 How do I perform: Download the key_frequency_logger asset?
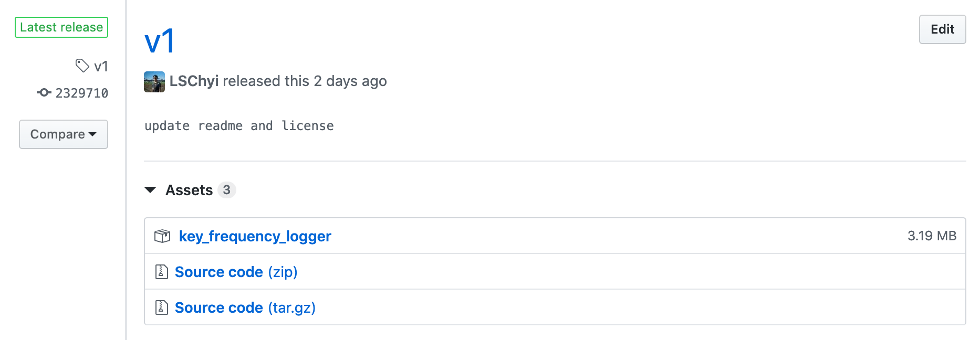point(255,236)
